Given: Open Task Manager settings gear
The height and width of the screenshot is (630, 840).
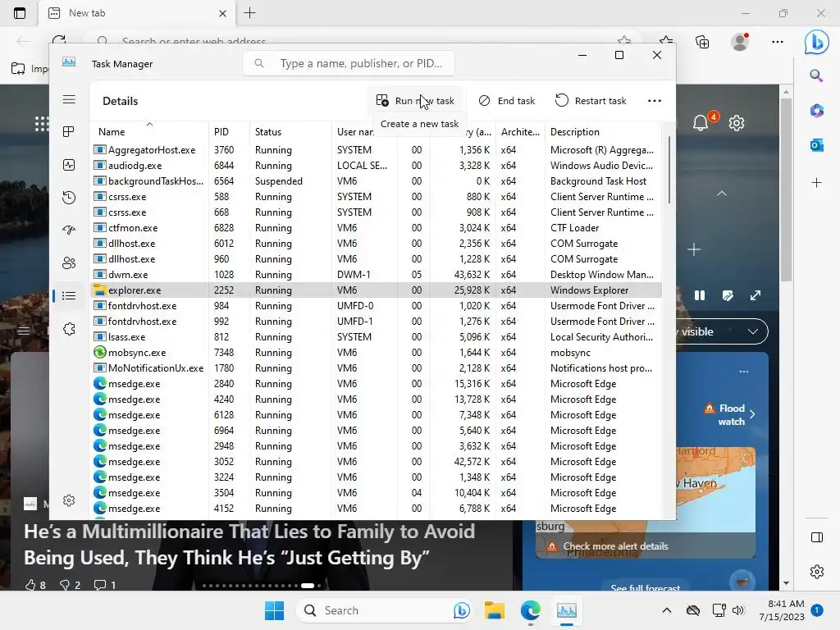Looking at the screenshot, I should (69, 500).
